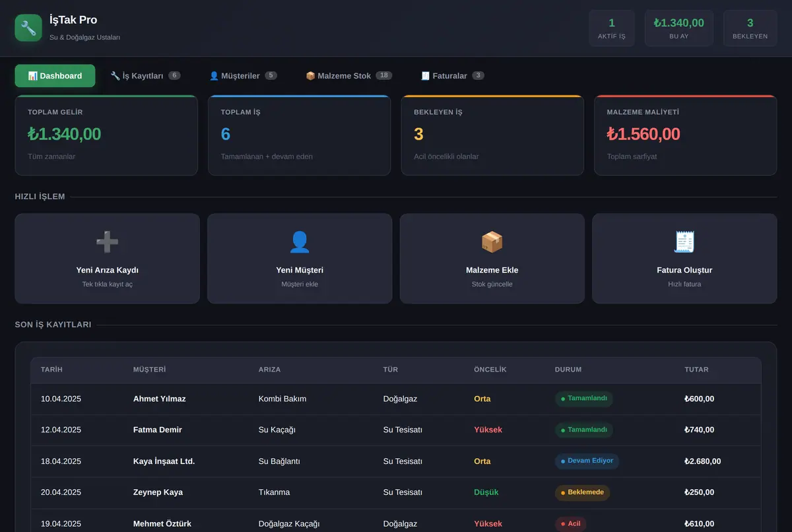Click the receipt icon on Fatura Oluştur
792x532 pixels.
coord(684,242)
